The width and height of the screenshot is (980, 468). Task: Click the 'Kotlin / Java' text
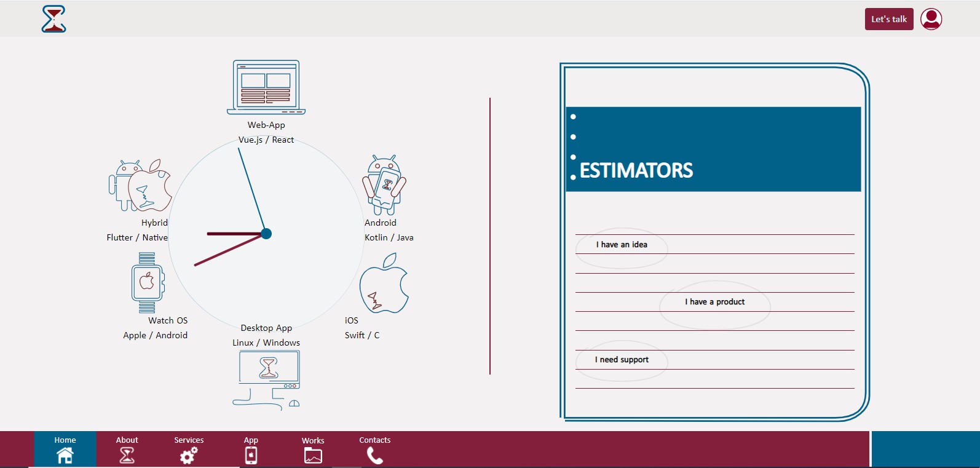(389, 237)
